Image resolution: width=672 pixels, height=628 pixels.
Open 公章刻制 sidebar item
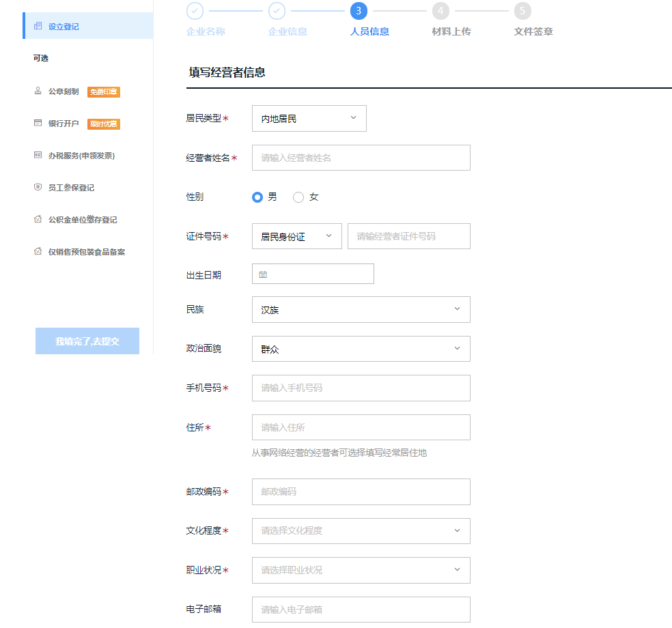(64, 91)
